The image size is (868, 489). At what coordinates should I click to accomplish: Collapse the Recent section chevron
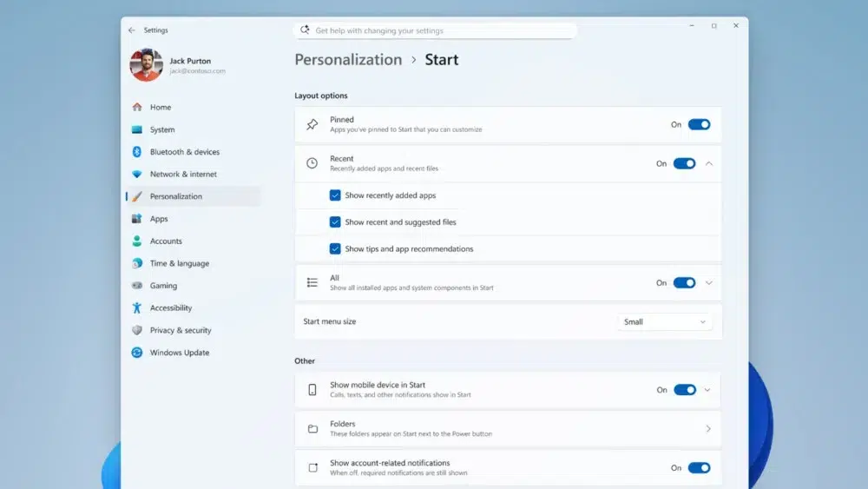pos(709,163)
